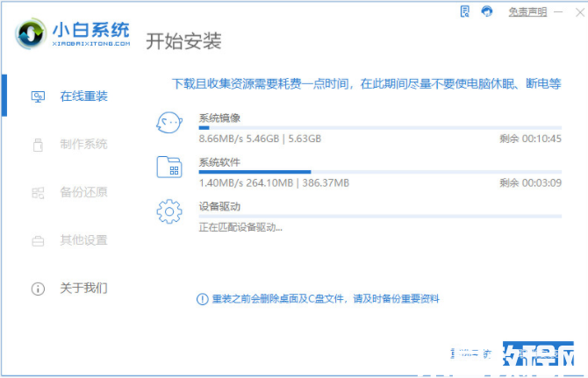588x378 pixels.
Task: Click the 1.40MB/s 264.10MB | 386.37MB text
Action: coord(274,182)
